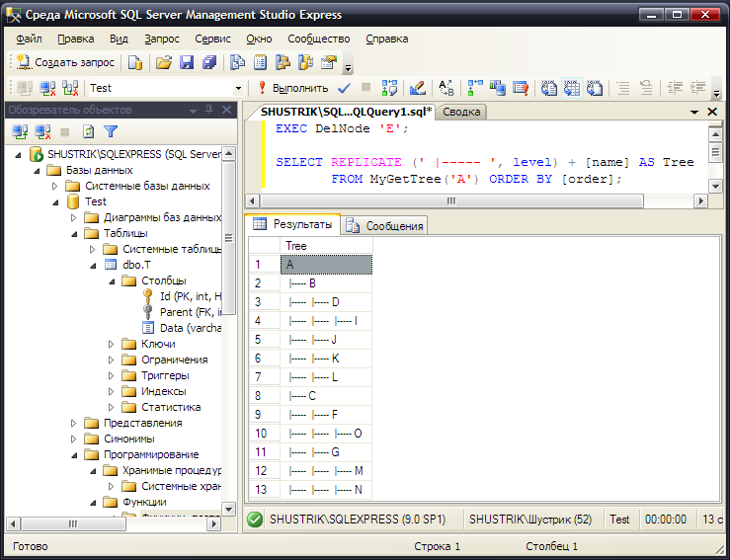Open the Файл menu
Viewport: 730px width, 560px height.
click(29, 39)
